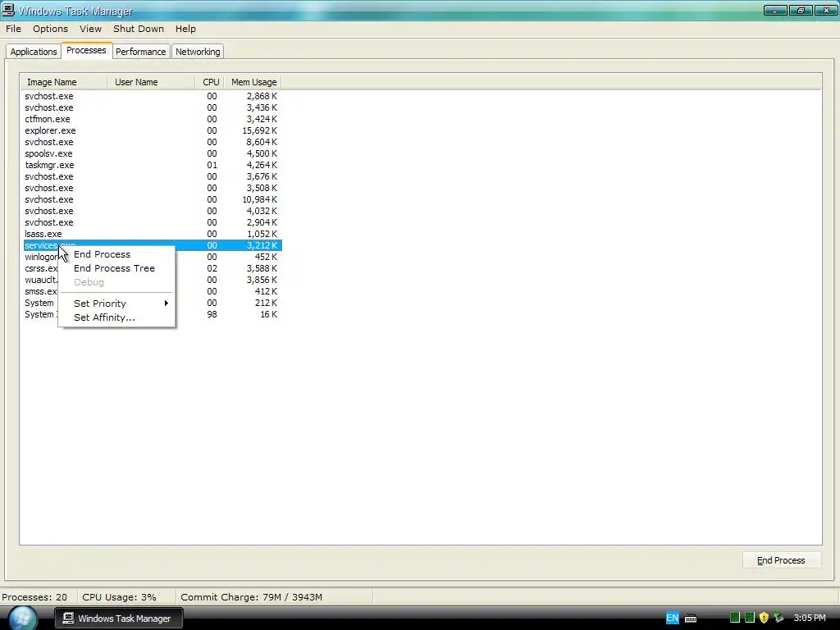Click the 15,692 K memory value

[259, 130]
